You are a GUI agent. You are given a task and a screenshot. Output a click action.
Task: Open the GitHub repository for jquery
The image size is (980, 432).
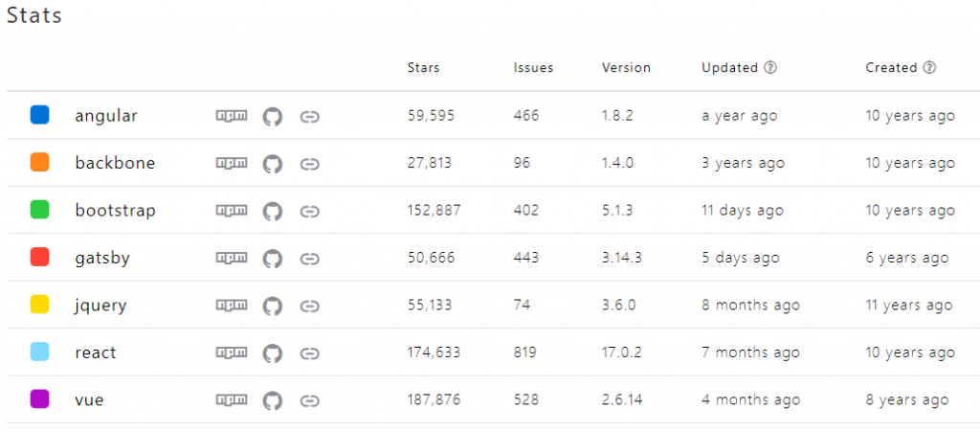[x=273, y=306]
